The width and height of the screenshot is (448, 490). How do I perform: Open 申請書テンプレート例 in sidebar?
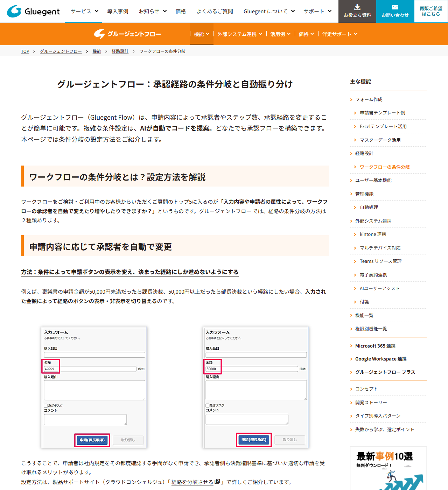[x=382, y=113]
